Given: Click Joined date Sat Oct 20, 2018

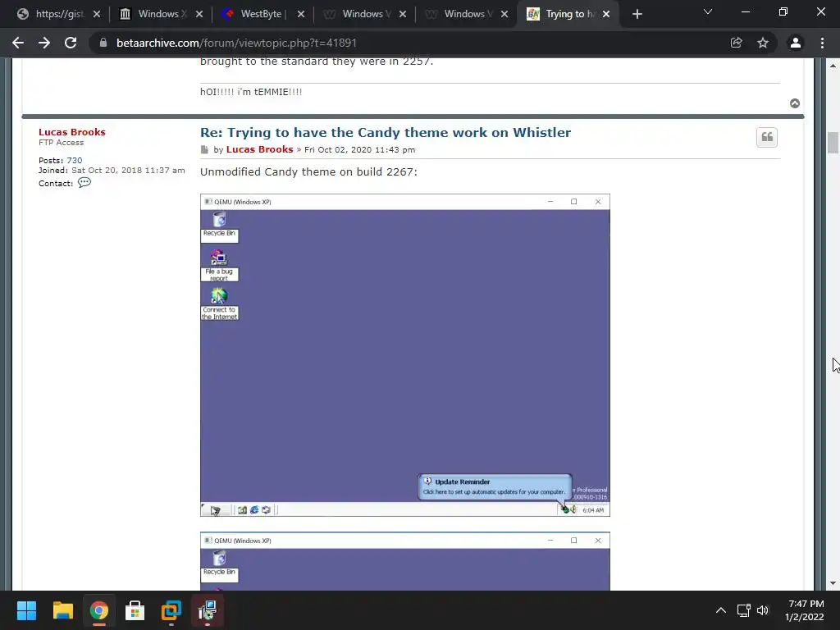Looking at the screenshot, I should [128, 171].
